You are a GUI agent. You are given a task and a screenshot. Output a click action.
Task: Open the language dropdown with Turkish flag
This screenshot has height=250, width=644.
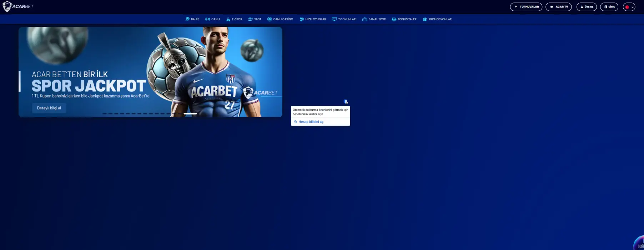click(x=629, y=7)
